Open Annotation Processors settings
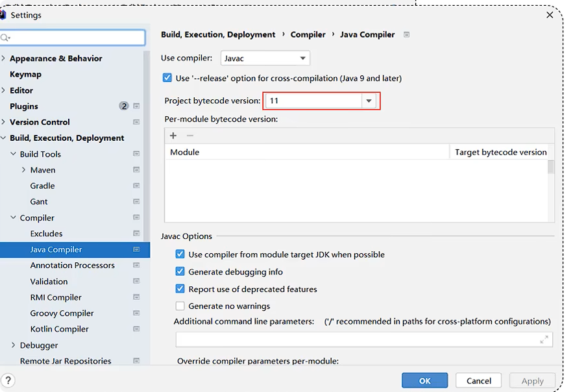The width and height of the screenshot is (573, 392). tap(73, 265)
